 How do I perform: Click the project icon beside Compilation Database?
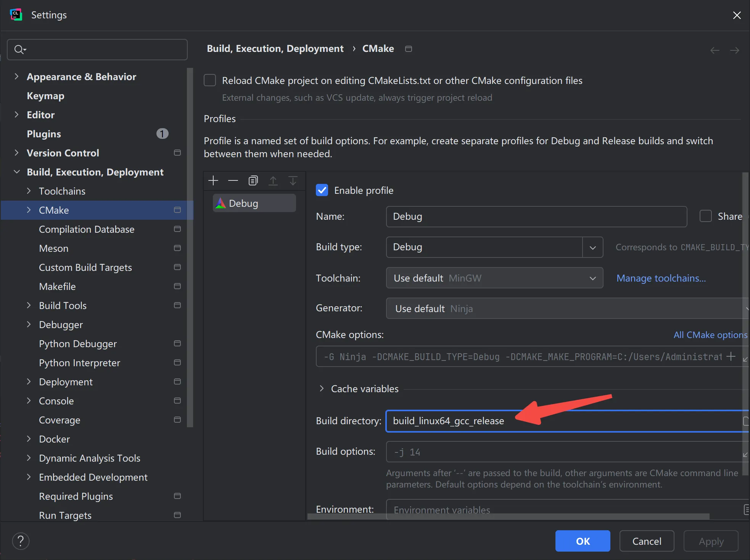[177, 229]
